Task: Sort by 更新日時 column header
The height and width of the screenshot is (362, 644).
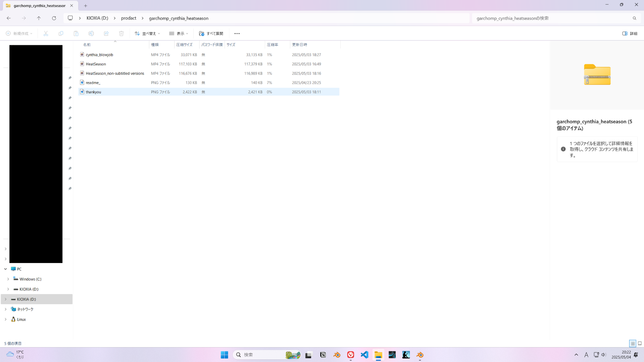Action: [299, 45]
